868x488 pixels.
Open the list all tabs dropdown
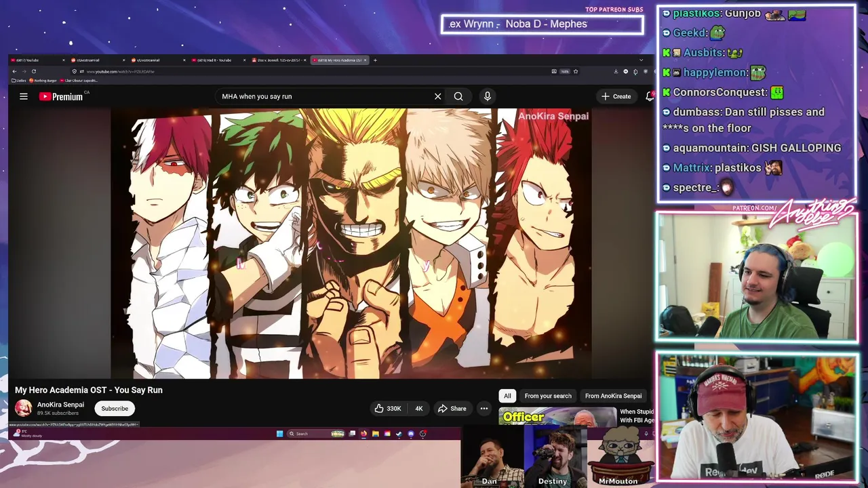[641, 60]
